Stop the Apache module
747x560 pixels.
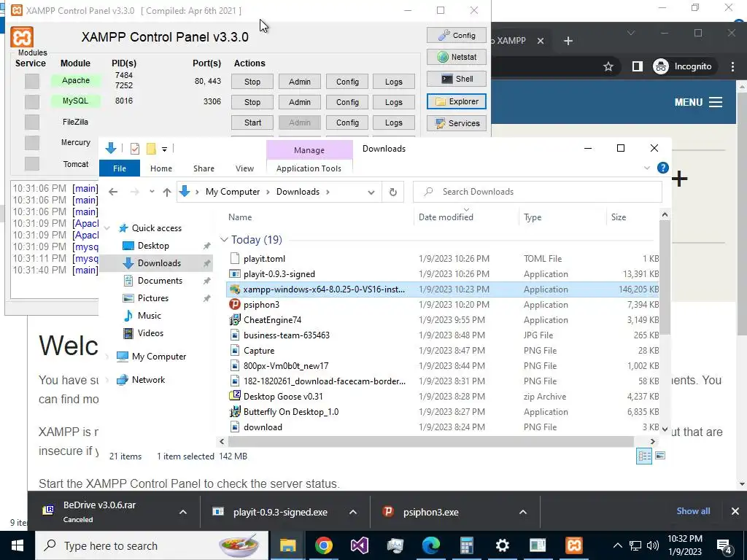click(x=252, y=82)
